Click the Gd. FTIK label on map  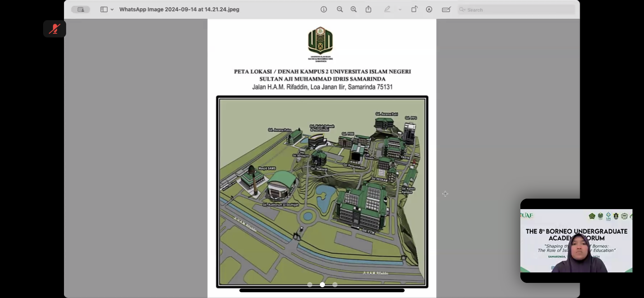coord(369,231)
